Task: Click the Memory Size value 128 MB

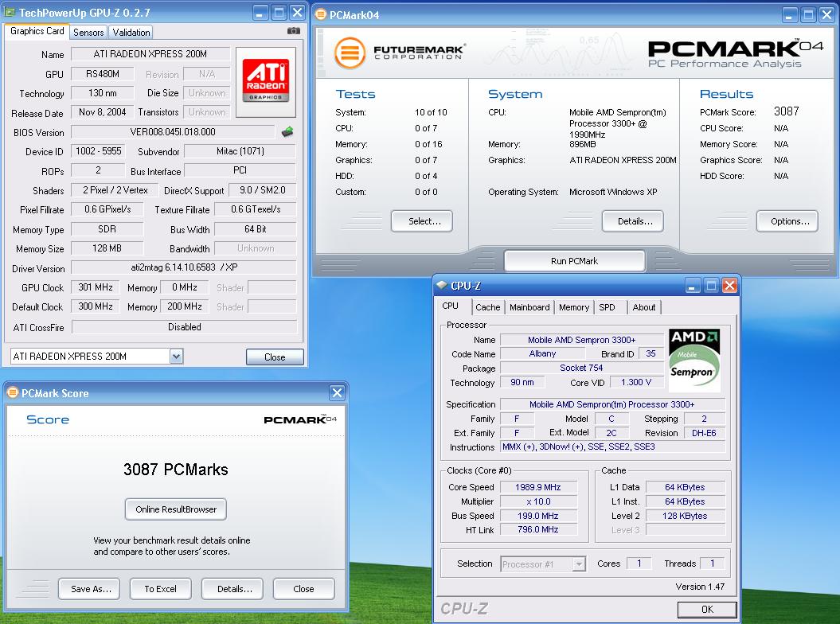Action: pyautogui.click(x=107, y=248)
